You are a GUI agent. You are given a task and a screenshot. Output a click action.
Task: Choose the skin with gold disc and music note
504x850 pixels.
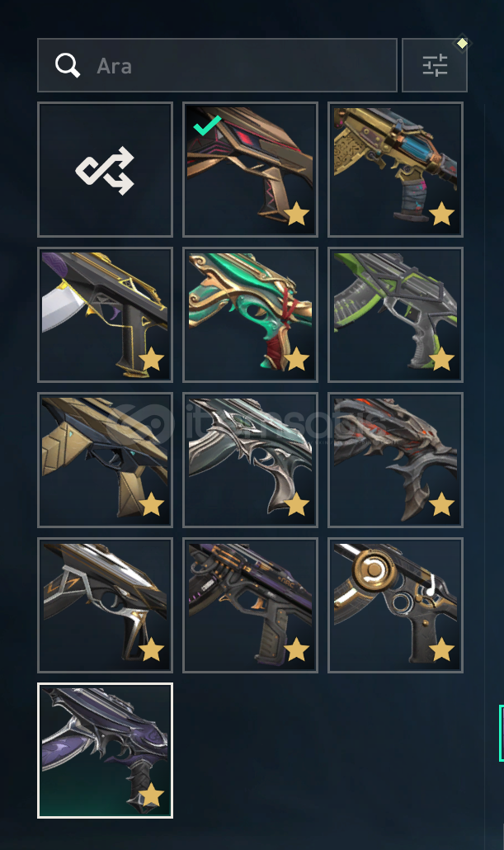coord(396,606)
